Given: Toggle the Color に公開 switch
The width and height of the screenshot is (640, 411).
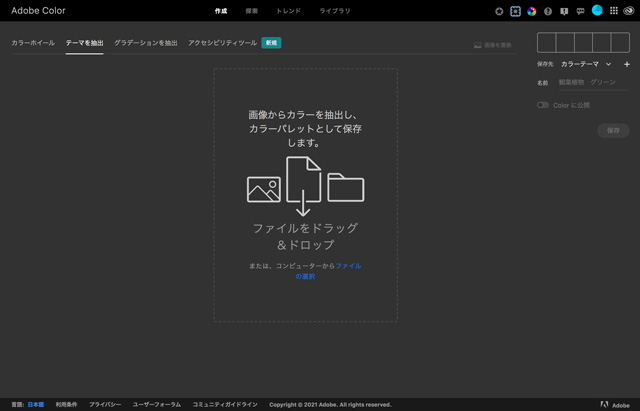Looking at the screenshot, I should [542, 105].
